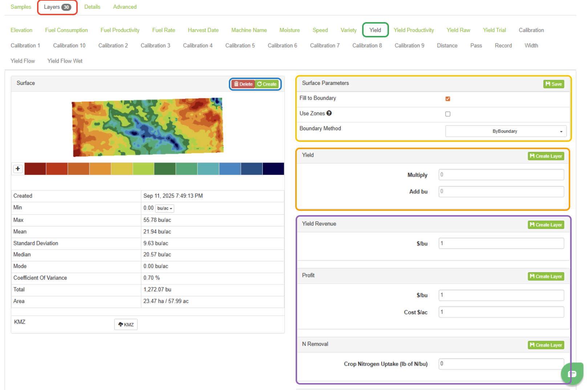Click Create Layer for N Removal
Screen dimensions: 588x390
point(546,345)
